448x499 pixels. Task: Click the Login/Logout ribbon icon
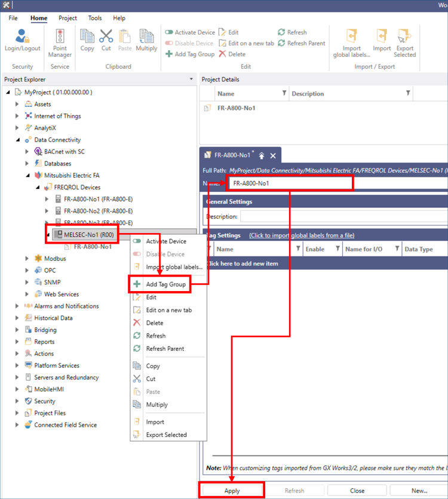[x=22, y=40]
